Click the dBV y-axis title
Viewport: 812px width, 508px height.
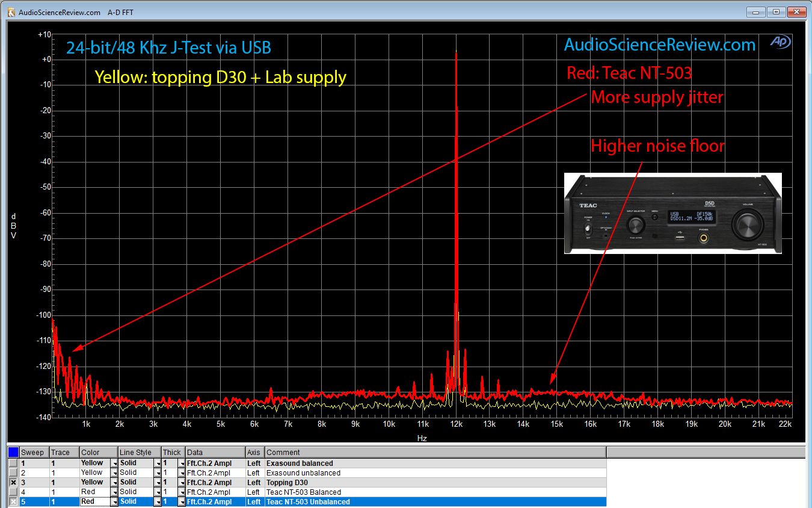(13, 226)
